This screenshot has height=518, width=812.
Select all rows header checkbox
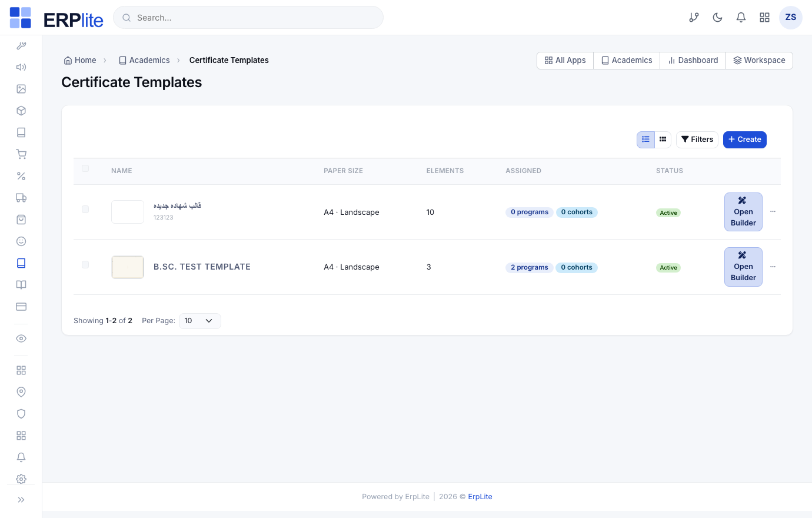tap(85, 169)
